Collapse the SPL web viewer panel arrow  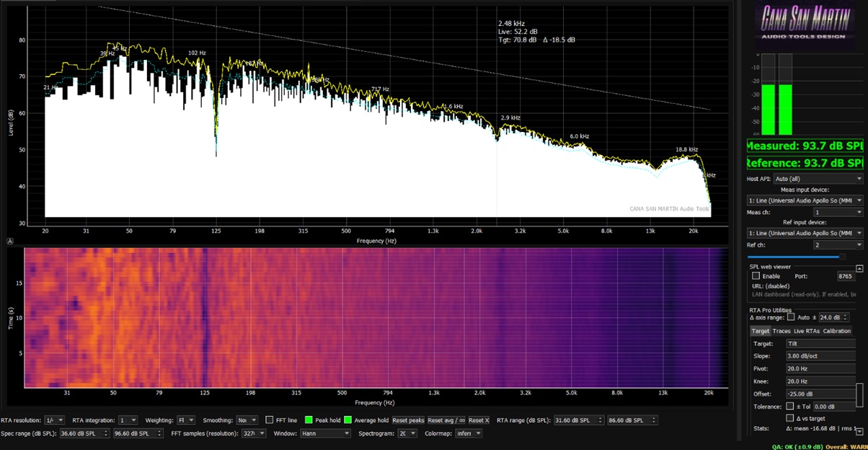pyautogui.click(x=859, y=268)
